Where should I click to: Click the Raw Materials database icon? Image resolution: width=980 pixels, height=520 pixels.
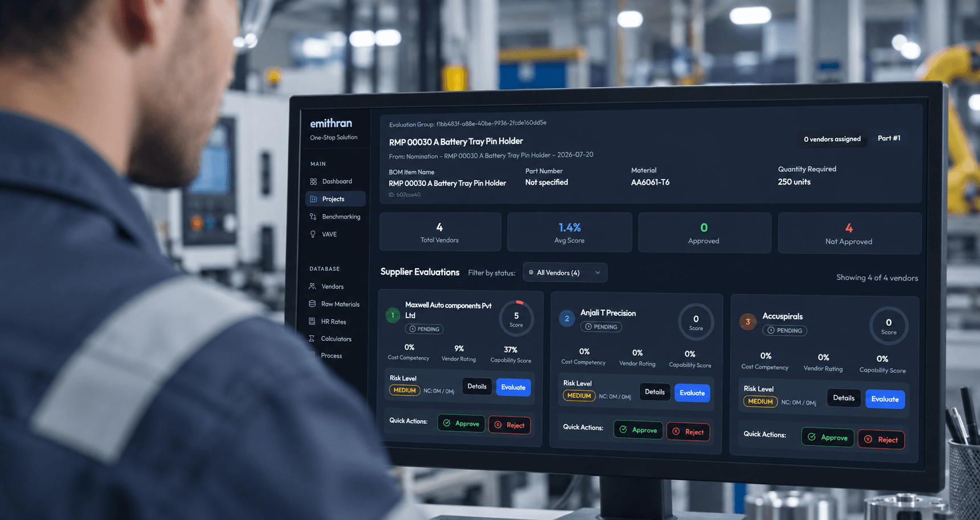click(x=312, y=304)
